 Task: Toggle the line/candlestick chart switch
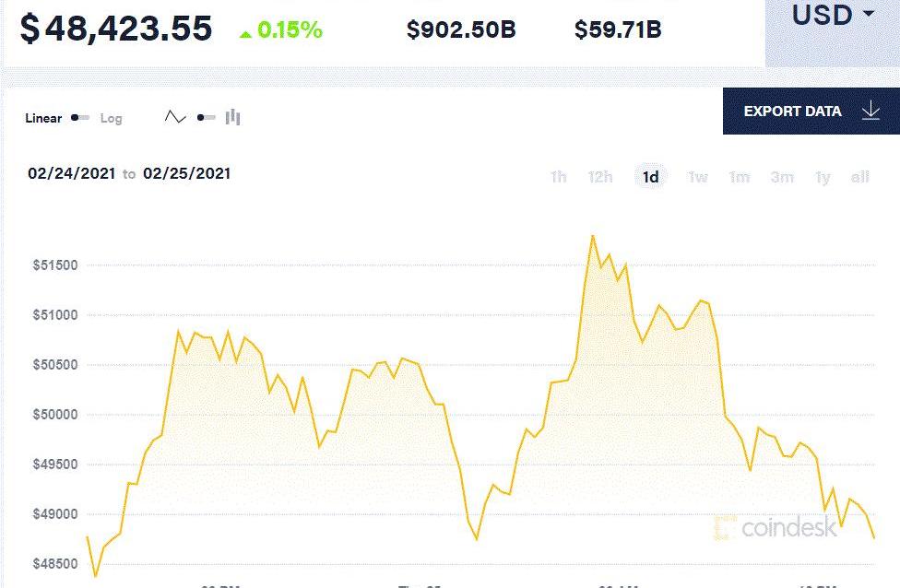click(x=206, y=117)
